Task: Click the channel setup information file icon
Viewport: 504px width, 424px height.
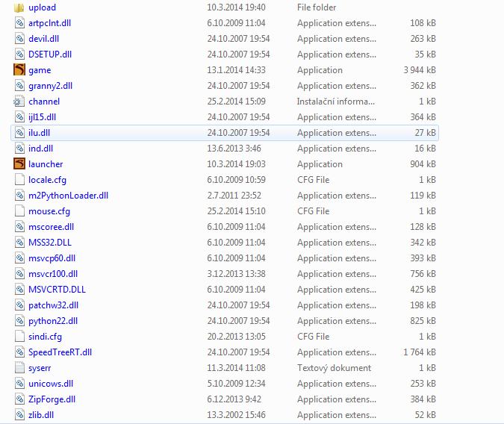Action: pyautogui.click(x=20, y=102)
